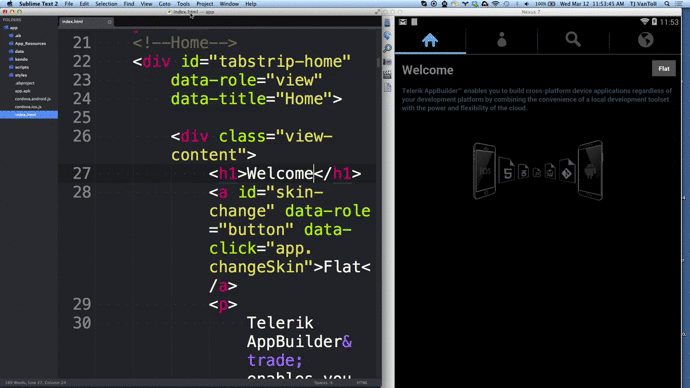Open the Tools menu

pyautogui.click(x=184, y=4)
